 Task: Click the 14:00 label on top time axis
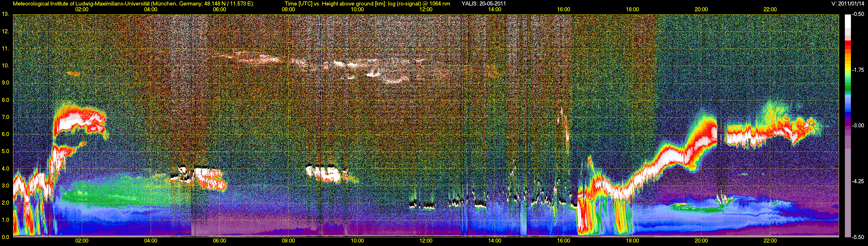[495, 10]
